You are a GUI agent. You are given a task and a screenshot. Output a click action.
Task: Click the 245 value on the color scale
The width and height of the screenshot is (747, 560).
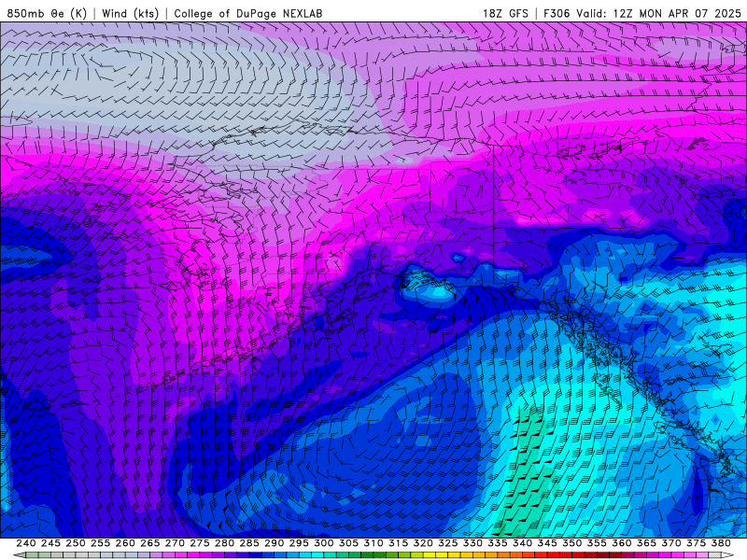click(50, 543)
